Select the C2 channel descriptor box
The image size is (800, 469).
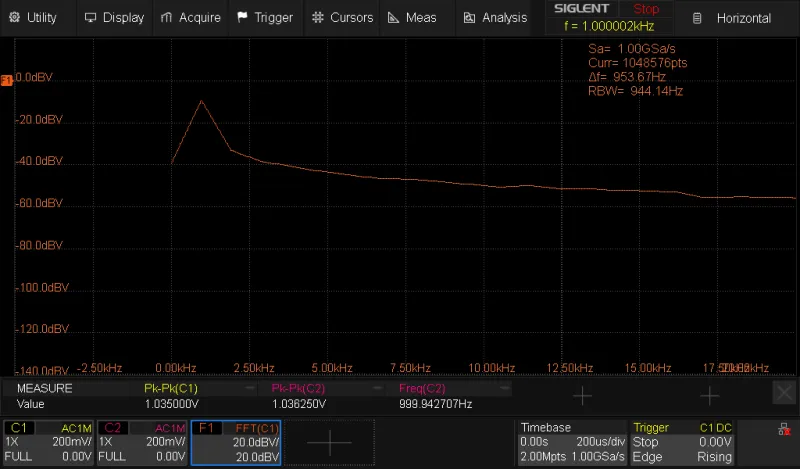(141, 442)
